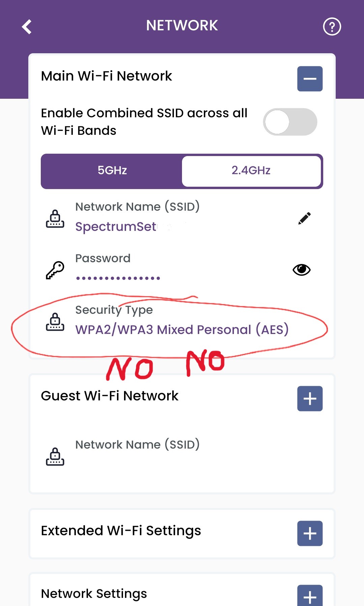Image resolution: width=364 pixels, height=606 pixels.
Task: Tap the Main Wi-Fi Network heading
Action: [107, 76]
